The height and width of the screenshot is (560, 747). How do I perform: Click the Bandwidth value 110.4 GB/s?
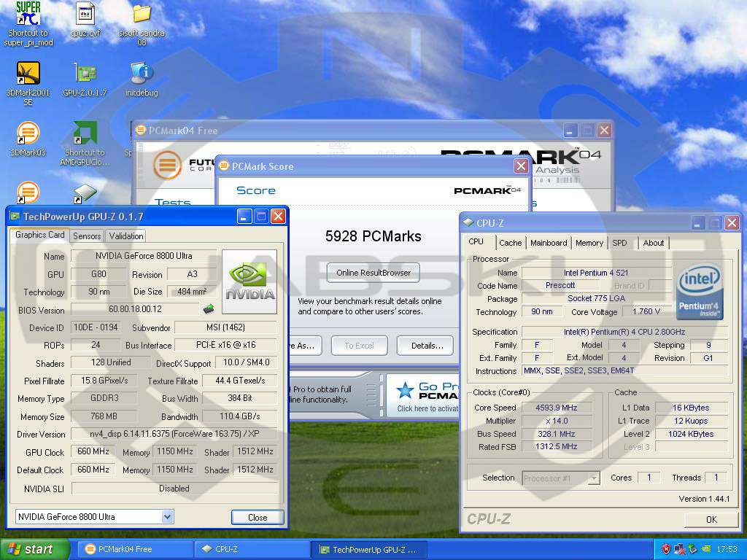(x=239, y=416)
